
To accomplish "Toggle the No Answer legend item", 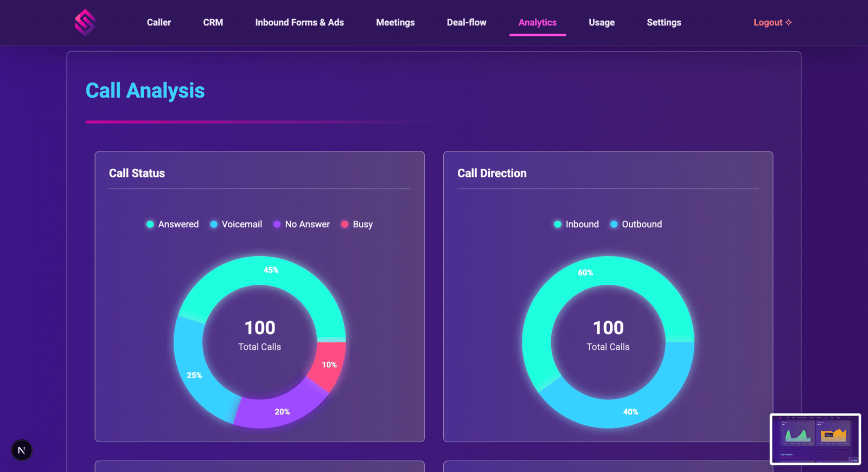I will tap(302, 224).
